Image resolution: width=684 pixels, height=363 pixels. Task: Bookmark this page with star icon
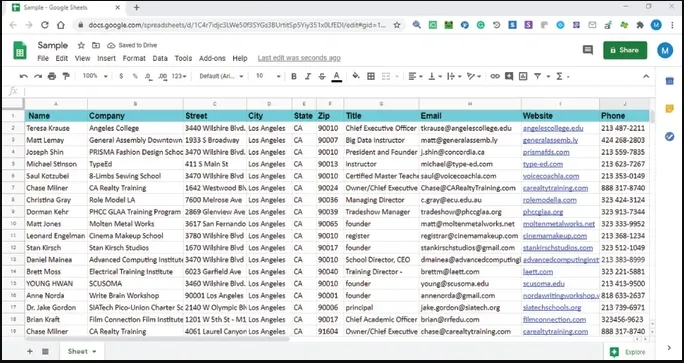point(397,25)
